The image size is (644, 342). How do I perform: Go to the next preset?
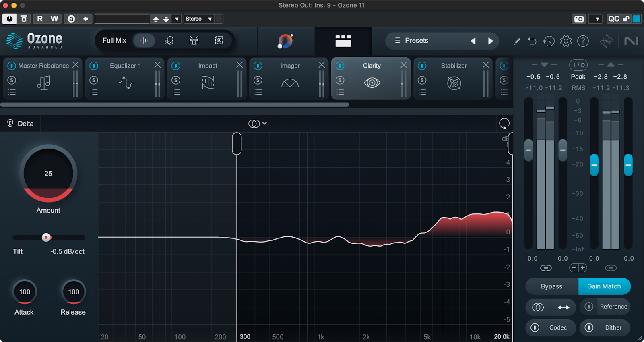[490, 41]
